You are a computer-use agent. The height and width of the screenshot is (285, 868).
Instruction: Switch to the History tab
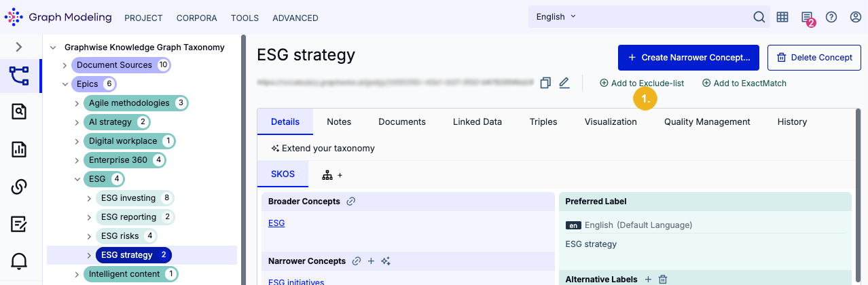[792, 121]
